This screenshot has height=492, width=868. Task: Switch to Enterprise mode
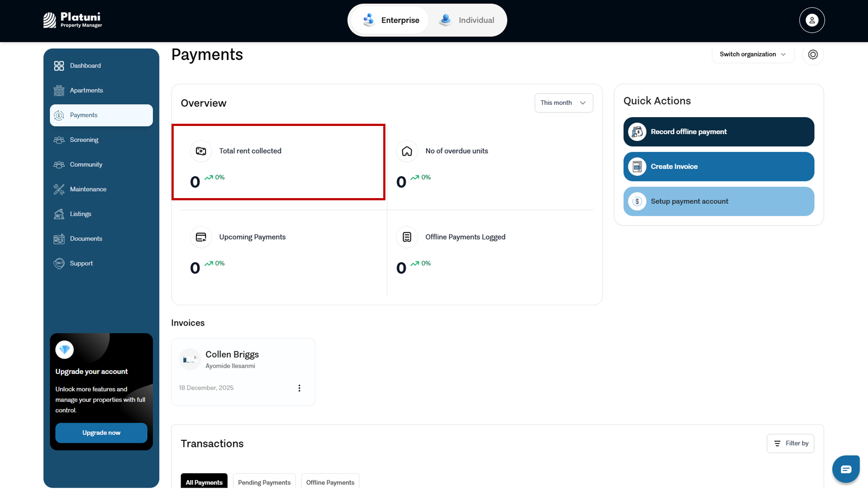390,20
